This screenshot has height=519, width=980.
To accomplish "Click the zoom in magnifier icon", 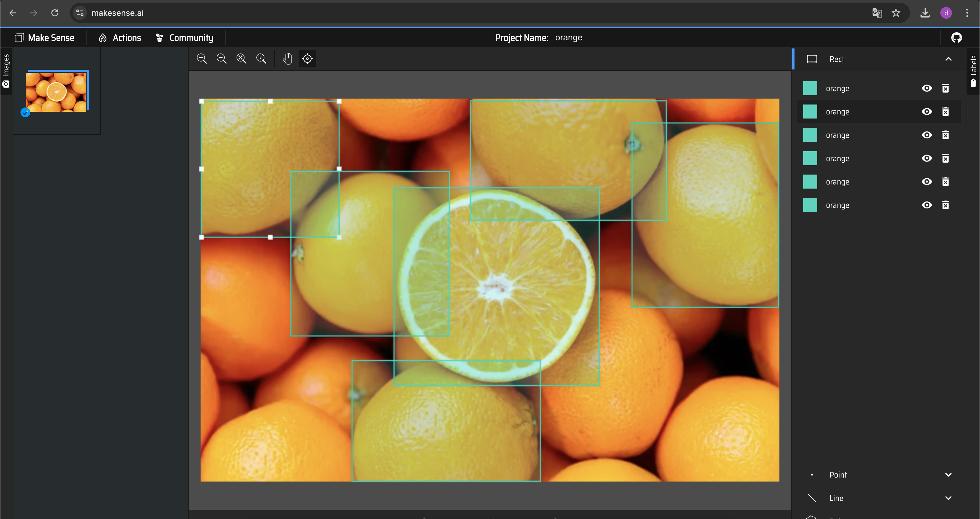I will point(202,59).
